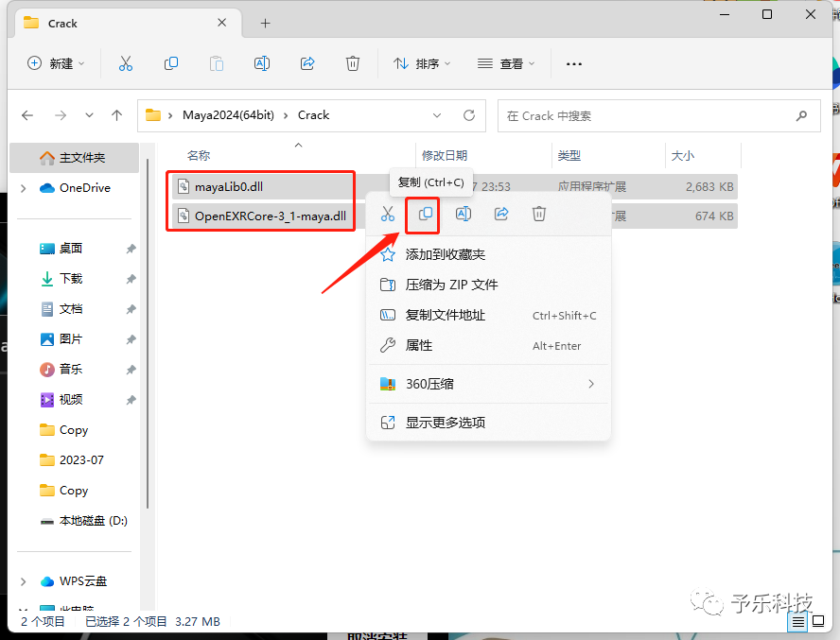Screen dimensions: 840x640
Task: Open 视频 in the sidebar
Action: 61,400
